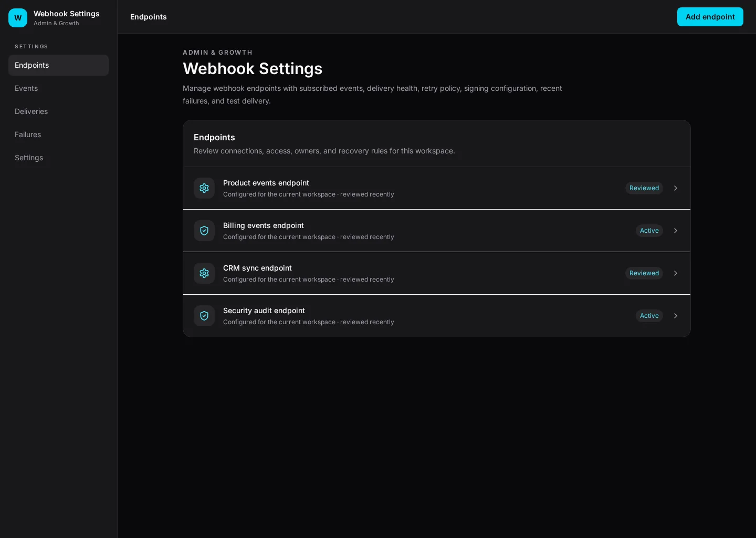The image size is (756, 538).
Task: Click the shield icon beside Security audit endpoint
Action: pos(204,316)
